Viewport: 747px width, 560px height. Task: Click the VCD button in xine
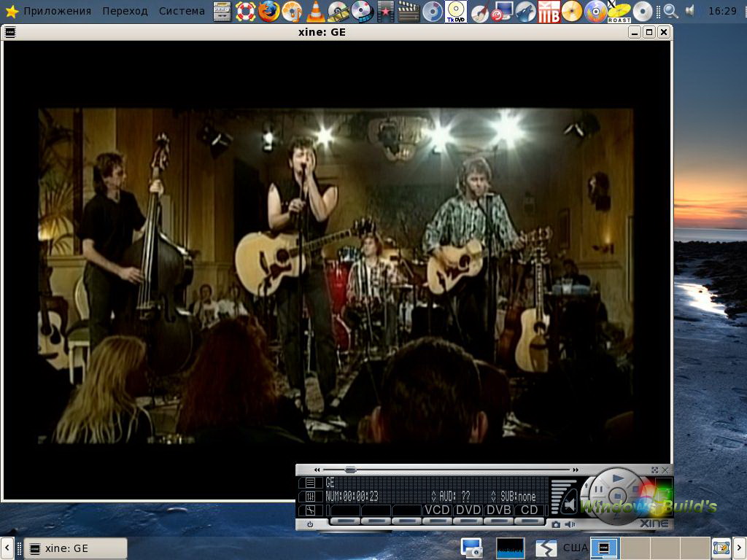click(438, 510)
